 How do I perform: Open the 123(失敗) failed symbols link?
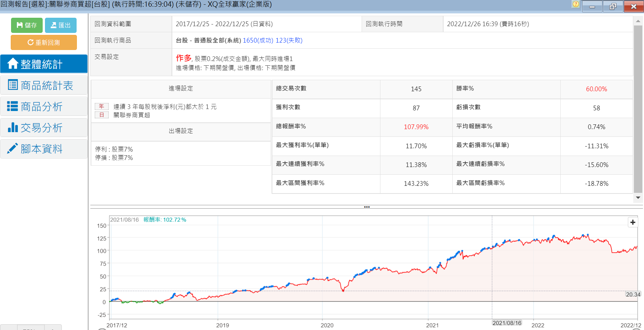point(289,41)
